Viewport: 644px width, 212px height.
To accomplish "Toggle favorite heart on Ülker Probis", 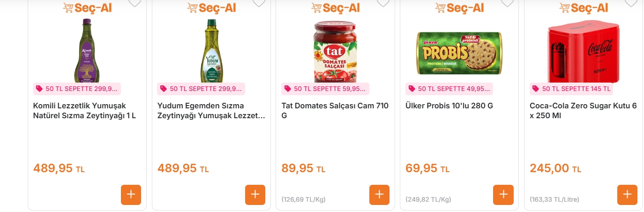I will [x=507, y=3].
